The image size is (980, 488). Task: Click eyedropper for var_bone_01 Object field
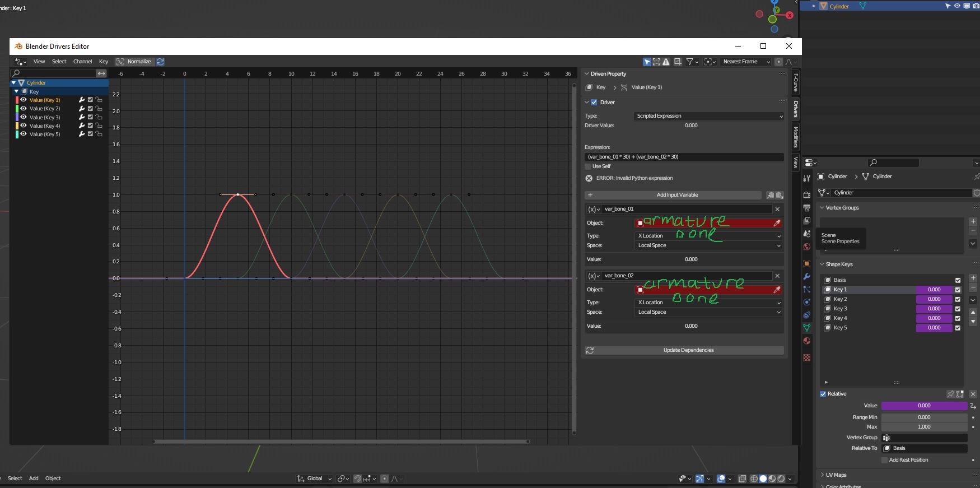tap(777, 223)
